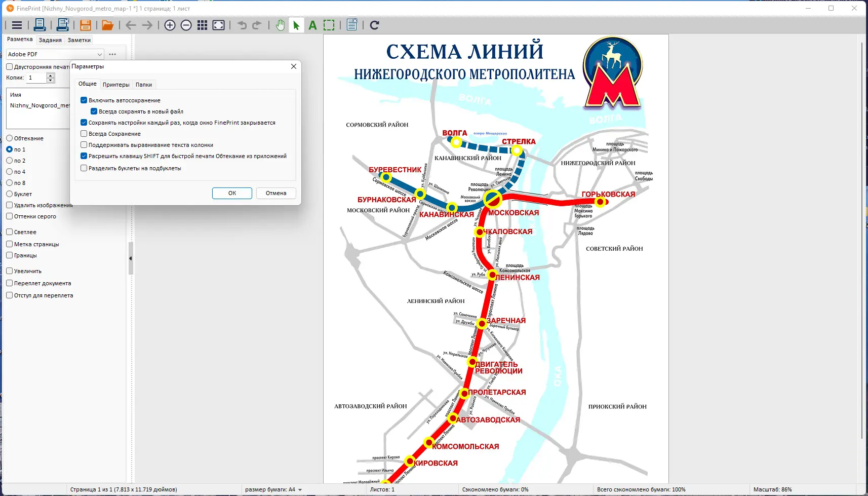This screenshot has height=496, width=868.
Task: Select the dashed marquee selection tool
Action: pyautogui.click(x=329, y=25)
